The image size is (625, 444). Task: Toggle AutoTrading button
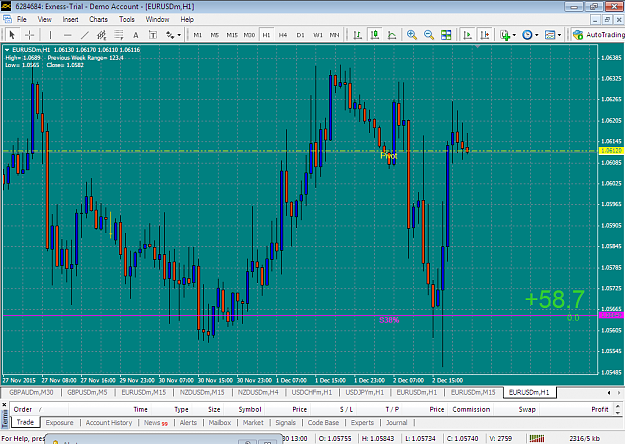coord(598,35)
